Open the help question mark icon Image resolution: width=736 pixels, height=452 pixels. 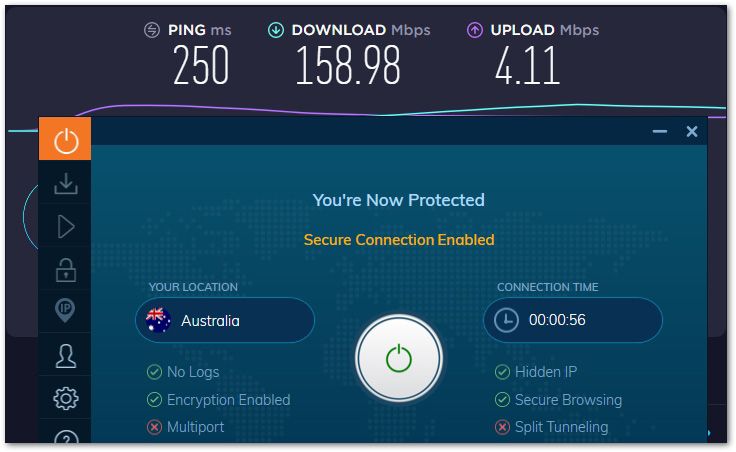(x=66, y=437)
